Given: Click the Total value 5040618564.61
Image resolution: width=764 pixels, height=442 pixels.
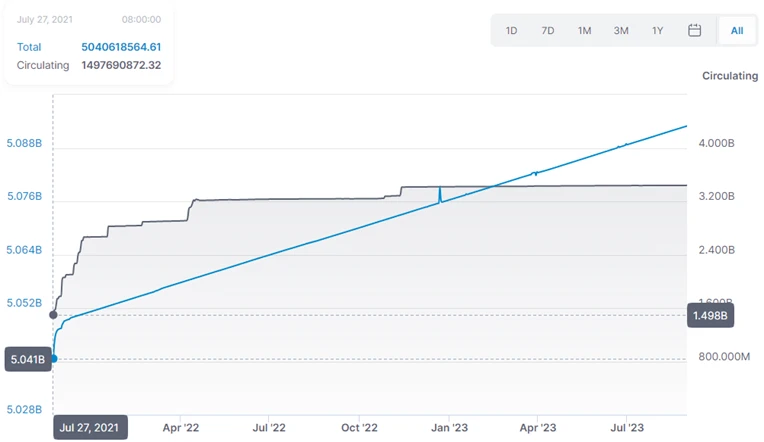Looking at the screenshot, I should pyautogui.click(x=121, y=47).
